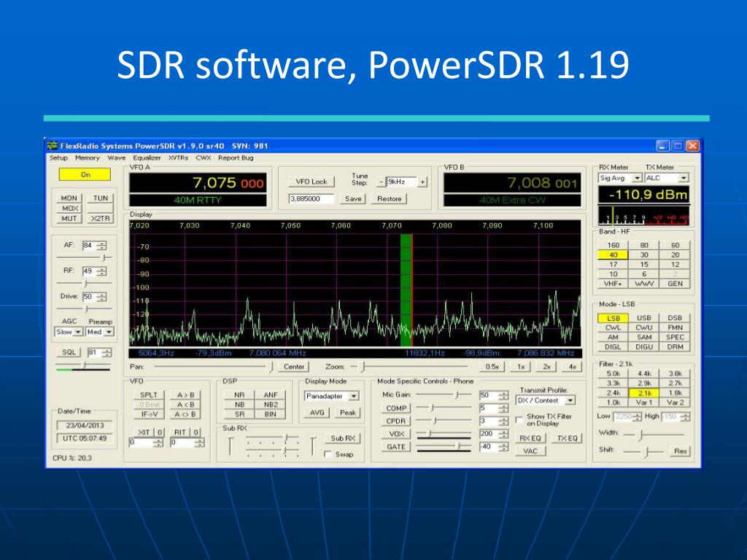Open the Report Bug menu
Screen dimensions: 747x560
[236, 158]
